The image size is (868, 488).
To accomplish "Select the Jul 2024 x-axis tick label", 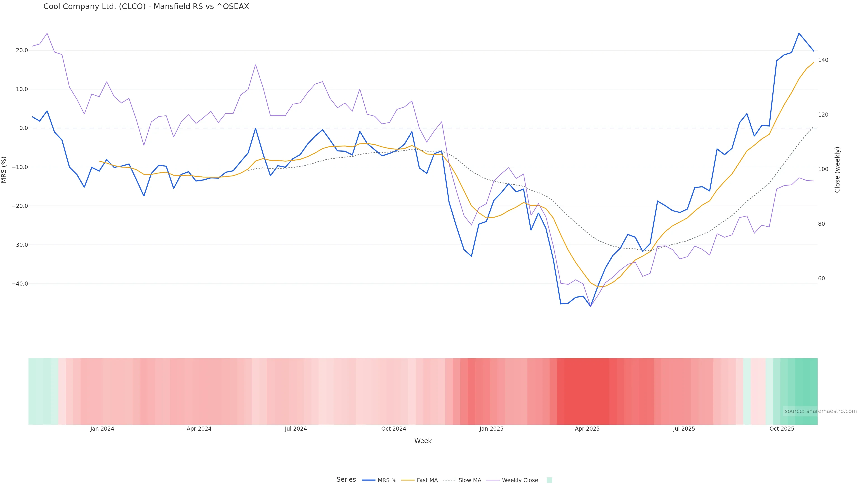I will coord(296,429).
